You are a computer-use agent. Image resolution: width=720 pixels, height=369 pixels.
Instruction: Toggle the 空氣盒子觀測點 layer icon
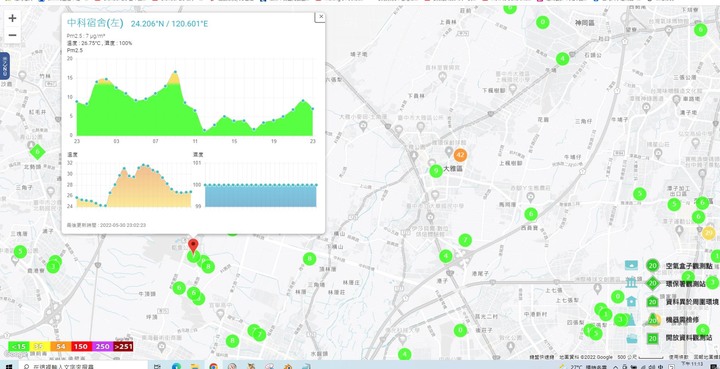(x=631, y=265)
